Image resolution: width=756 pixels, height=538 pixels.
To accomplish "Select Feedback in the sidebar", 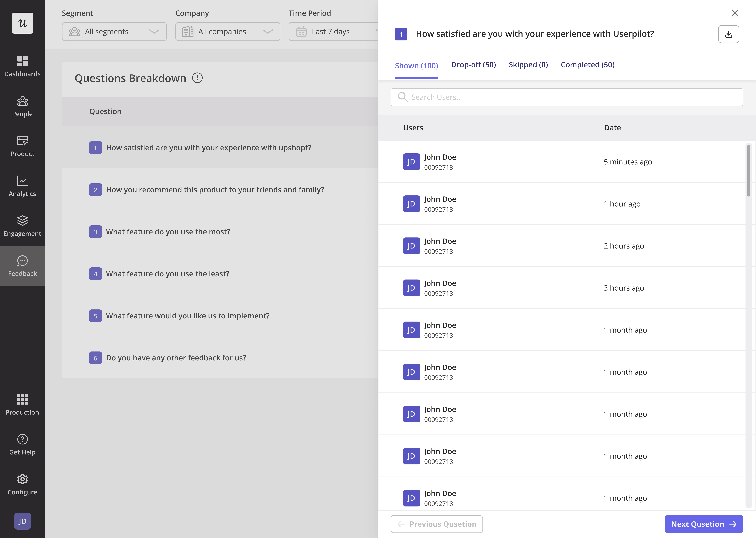I will [22, 266].
